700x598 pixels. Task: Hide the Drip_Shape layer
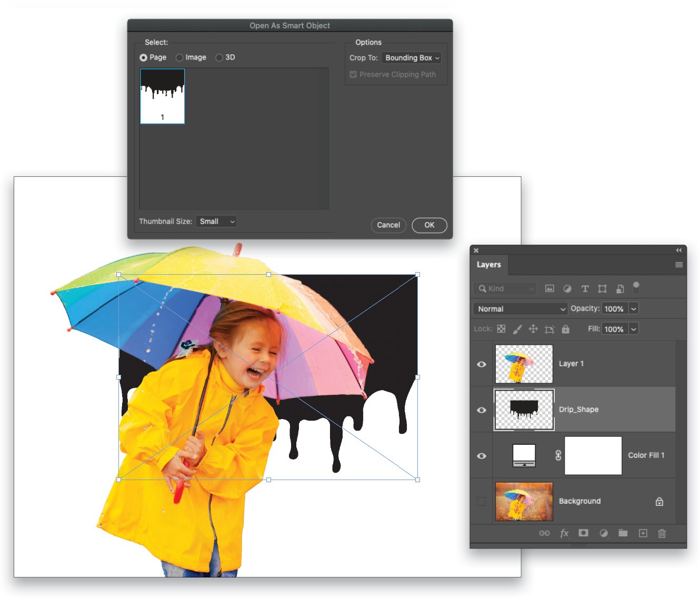pos(481,410)
